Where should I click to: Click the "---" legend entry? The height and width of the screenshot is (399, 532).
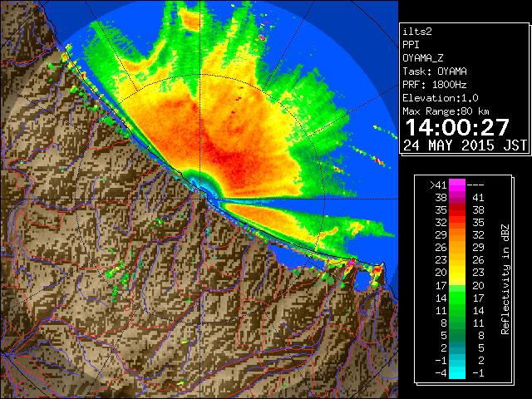coord(475,185)
